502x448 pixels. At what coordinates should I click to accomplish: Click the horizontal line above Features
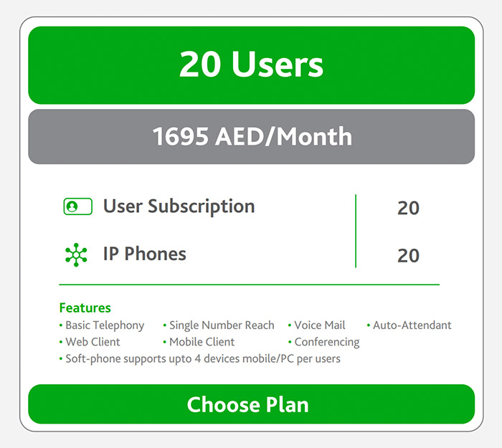tap(249, 285)
